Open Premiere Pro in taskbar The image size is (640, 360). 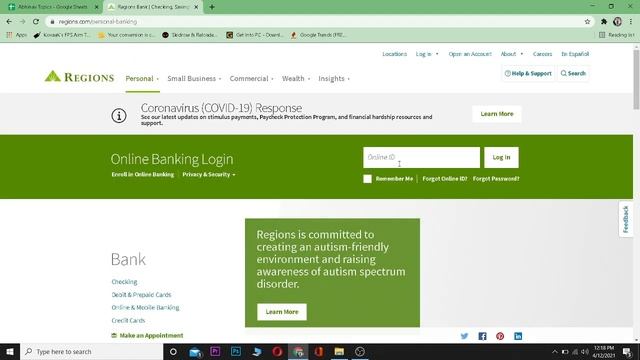coord(215,351)
